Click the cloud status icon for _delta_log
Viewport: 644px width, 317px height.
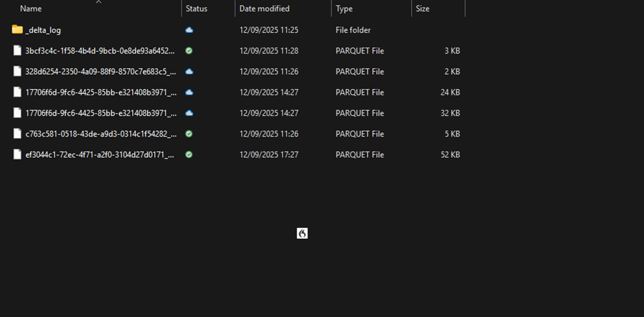tap(189, 30)
